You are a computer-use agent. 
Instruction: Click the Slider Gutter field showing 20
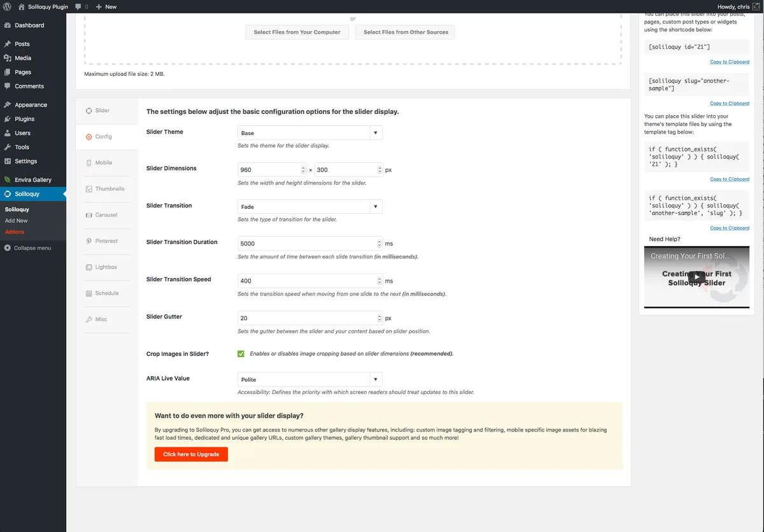coord(311,318)
